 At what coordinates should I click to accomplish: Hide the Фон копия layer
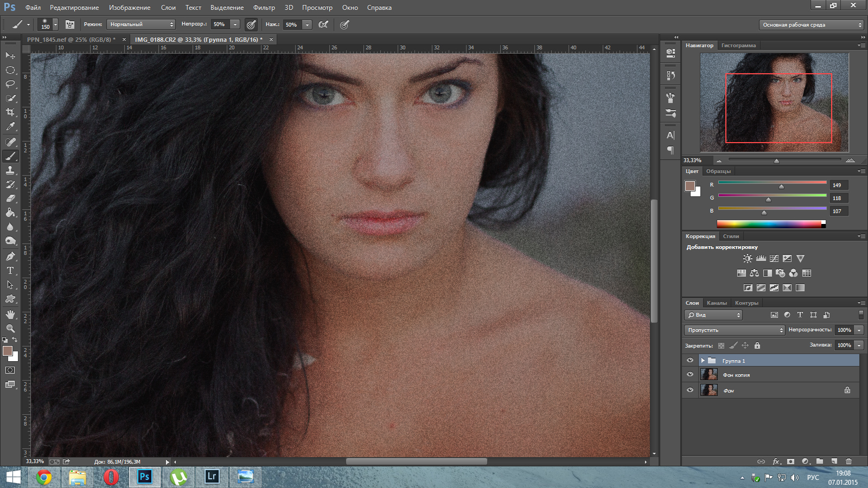tap(690, 375)
